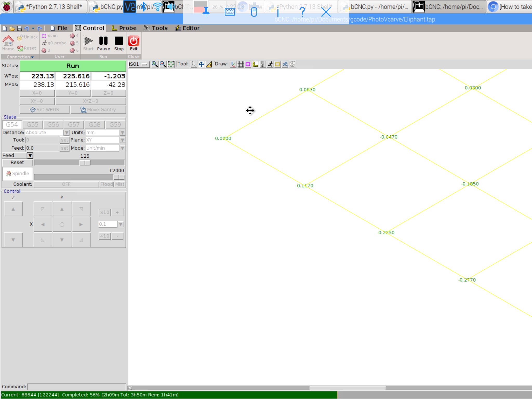Click the Redo arrow icon
The height and width of the screenshot is (399, 532).
[39, 28]
